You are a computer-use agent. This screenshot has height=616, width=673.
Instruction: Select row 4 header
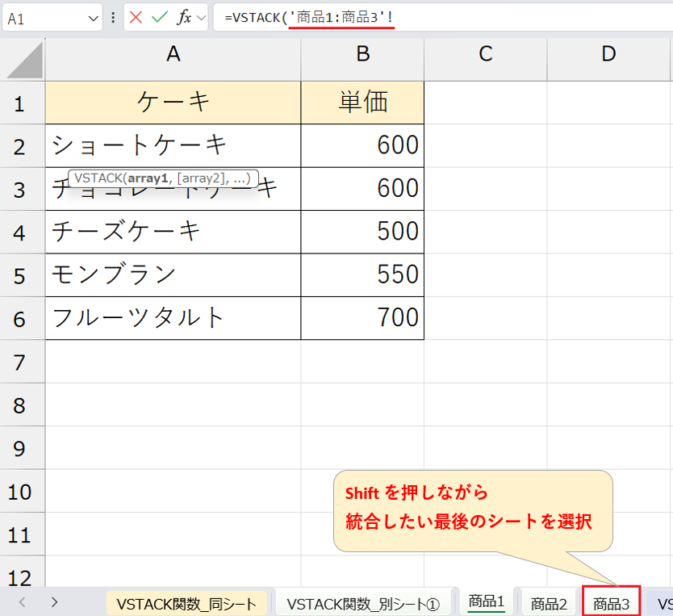click(22, 232)
